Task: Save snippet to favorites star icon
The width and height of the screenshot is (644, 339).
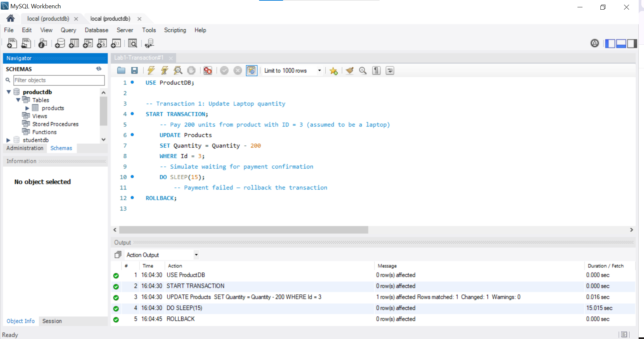Action: [x=333, y=71]
